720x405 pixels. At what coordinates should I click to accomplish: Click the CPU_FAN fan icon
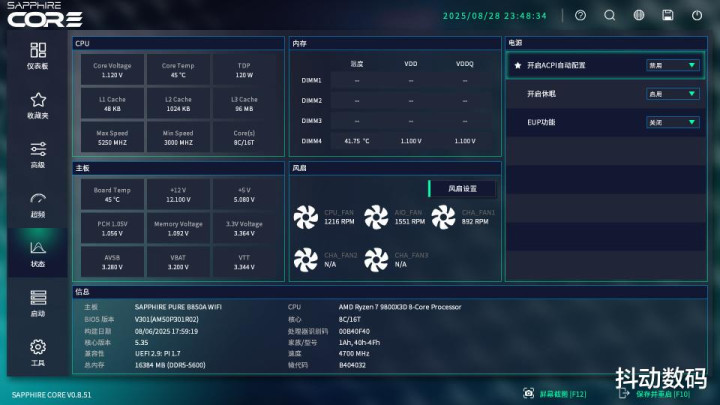(306, 217)
